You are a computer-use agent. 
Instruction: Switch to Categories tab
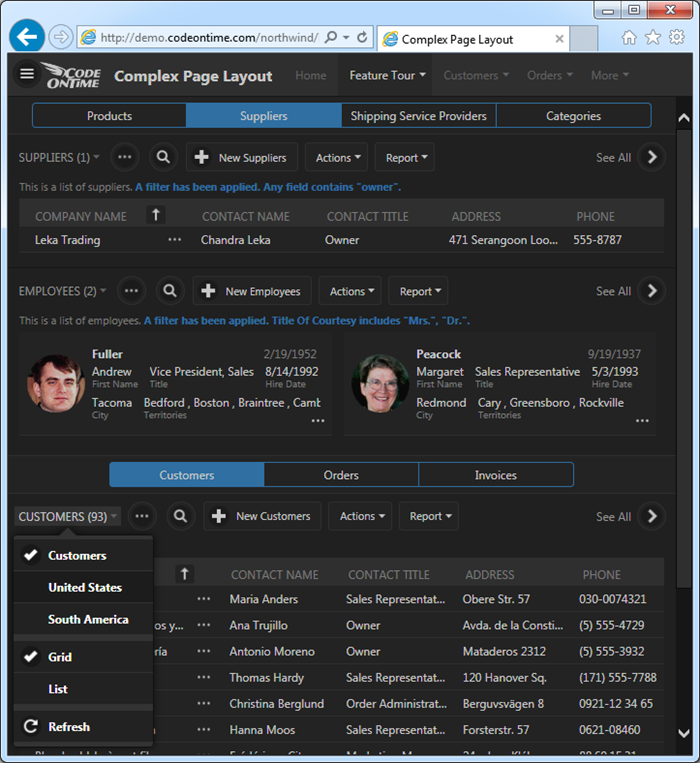(x=574, y=116)
